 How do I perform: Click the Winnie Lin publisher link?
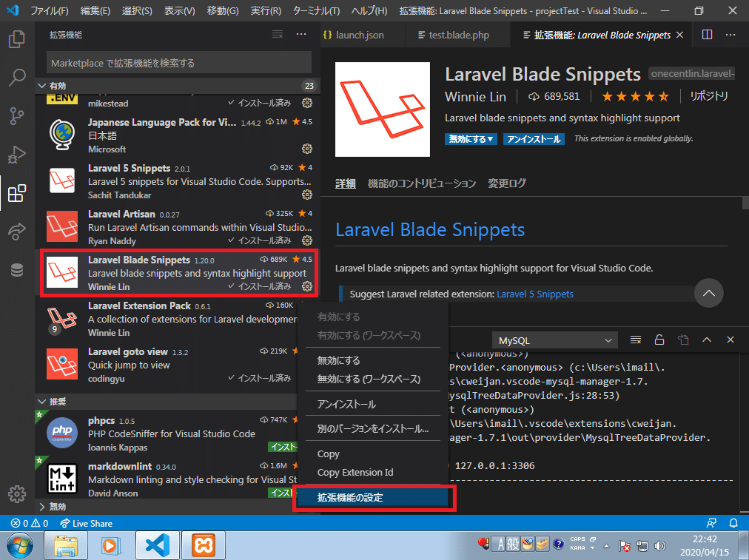[x=475, y=97]
